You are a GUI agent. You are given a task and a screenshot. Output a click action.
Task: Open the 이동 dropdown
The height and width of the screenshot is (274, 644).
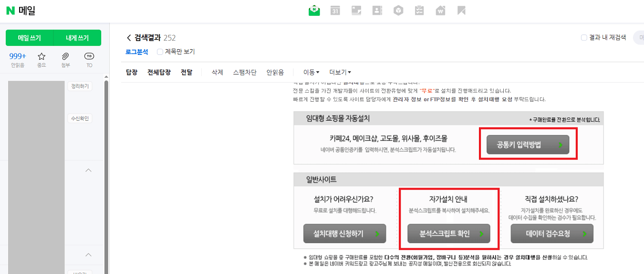(x=311, y=73)
